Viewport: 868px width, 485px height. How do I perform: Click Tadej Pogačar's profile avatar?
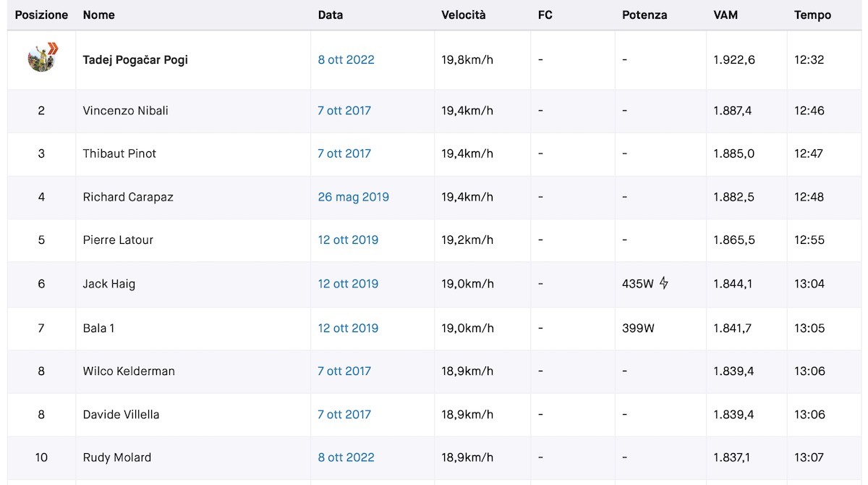[42, 58]
